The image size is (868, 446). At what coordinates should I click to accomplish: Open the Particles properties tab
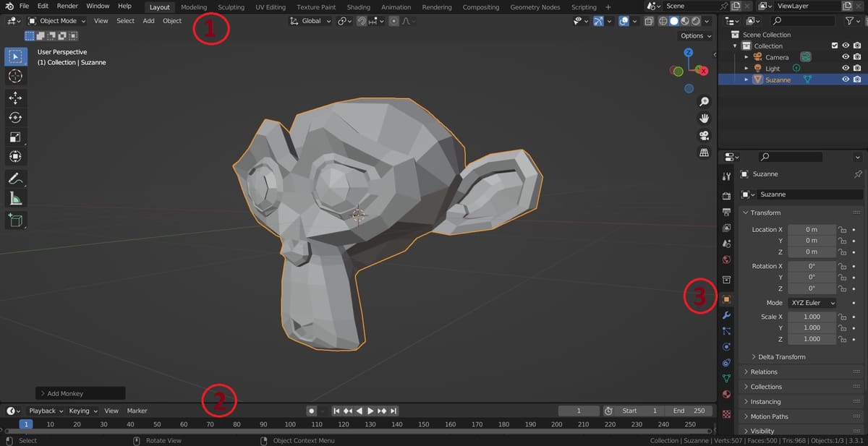tap(726, 331)
